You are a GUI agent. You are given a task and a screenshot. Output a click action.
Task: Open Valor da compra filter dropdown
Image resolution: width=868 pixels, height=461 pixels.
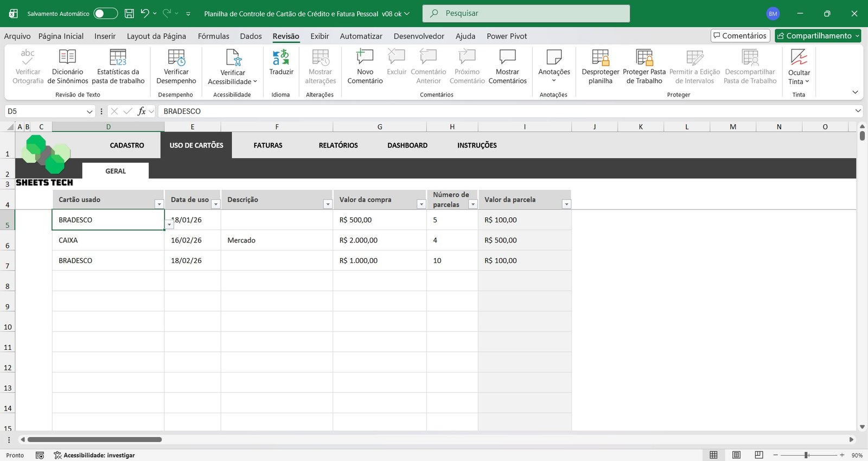(x=421, y=204)
